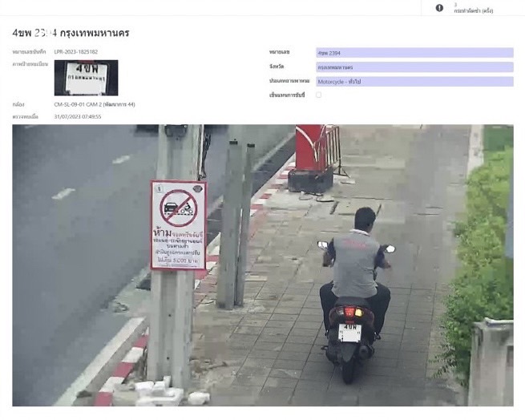
Task: Expand the vehicle type field showing Motorcycle
Action: pyautogui.click(x=414, y=82)
